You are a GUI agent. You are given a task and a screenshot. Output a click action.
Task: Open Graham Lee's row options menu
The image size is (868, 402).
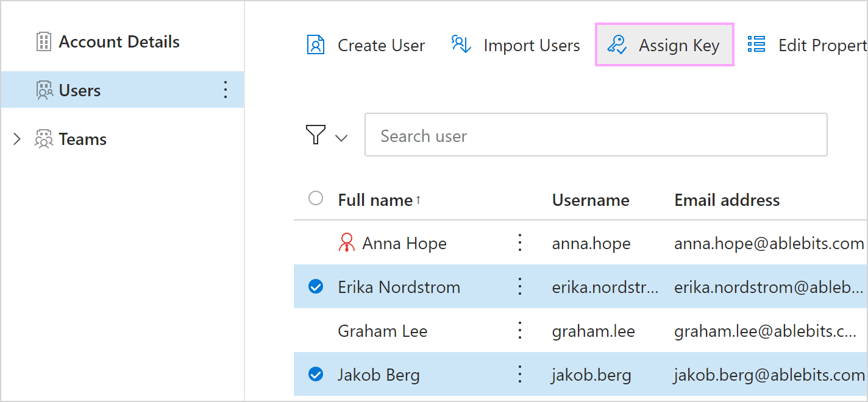[x=519, y=331]
